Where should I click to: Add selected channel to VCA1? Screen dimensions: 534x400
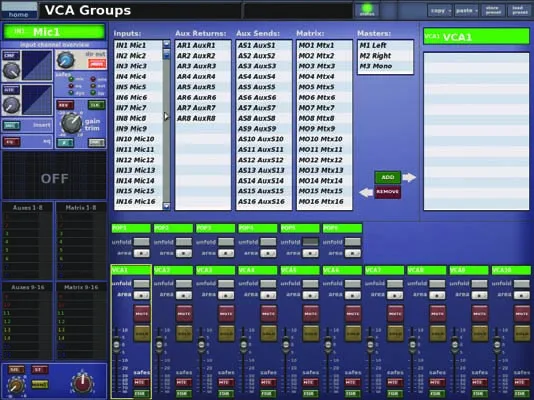tap(388, 177)
